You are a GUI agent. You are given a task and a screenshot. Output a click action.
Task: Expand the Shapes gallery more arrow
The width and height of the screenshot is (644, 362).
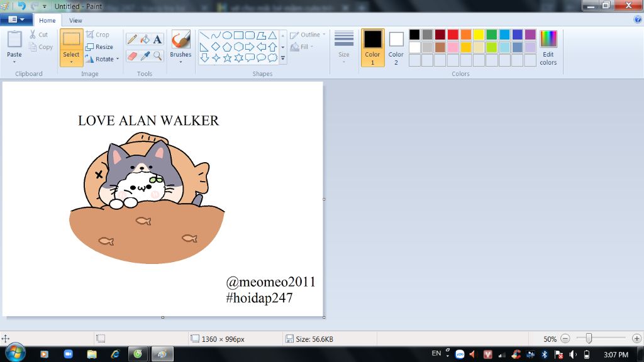[x=282, y=58]
